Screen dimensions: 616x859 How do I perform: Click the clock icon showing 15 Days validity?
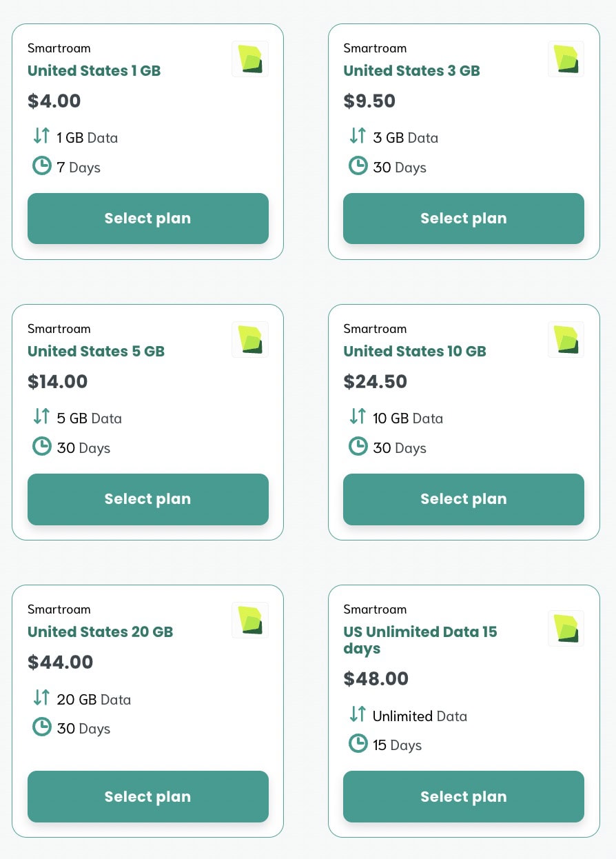tap(358, 743)
